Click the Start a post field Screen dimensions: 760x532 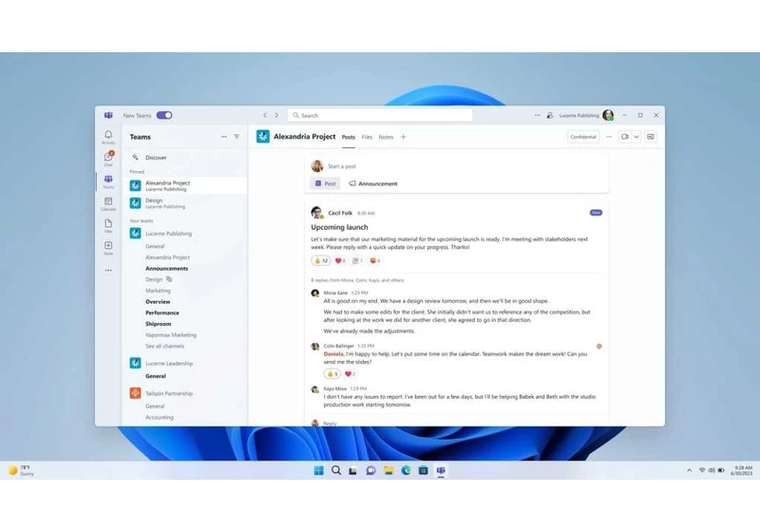456,166
